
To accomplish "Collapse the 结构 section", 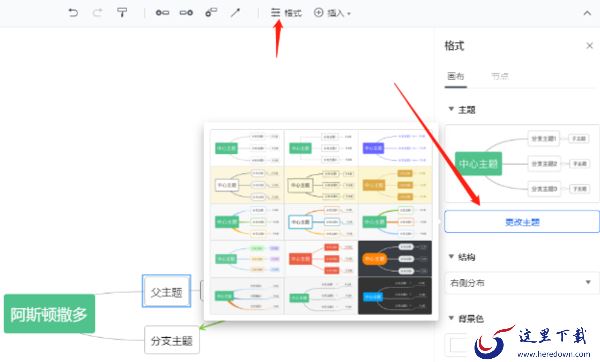I will pyautogui.click(x=451, y=256).
